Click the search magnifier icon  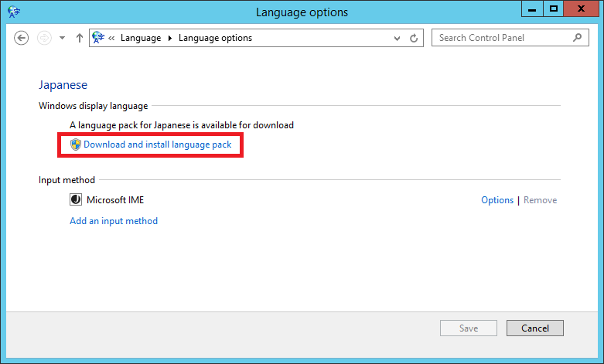(x=577, y=38)
